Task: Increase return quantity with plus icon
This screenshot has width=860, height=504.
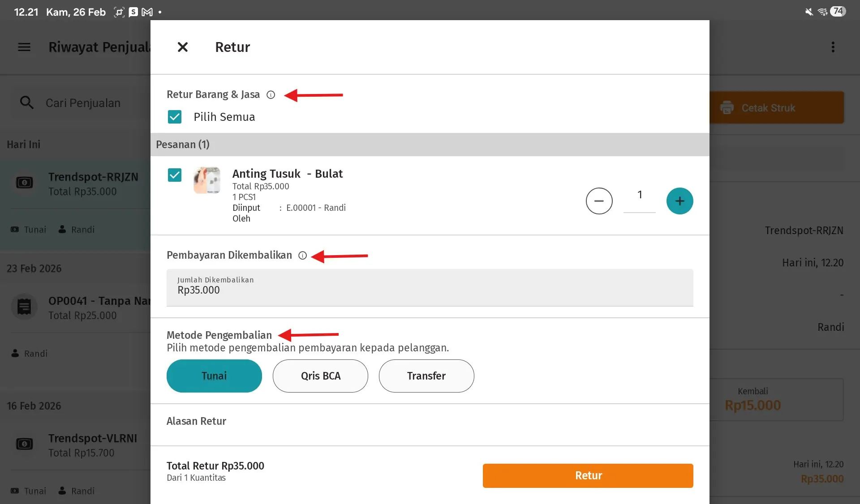Action: pyautogui.click(x=679, y=201)
